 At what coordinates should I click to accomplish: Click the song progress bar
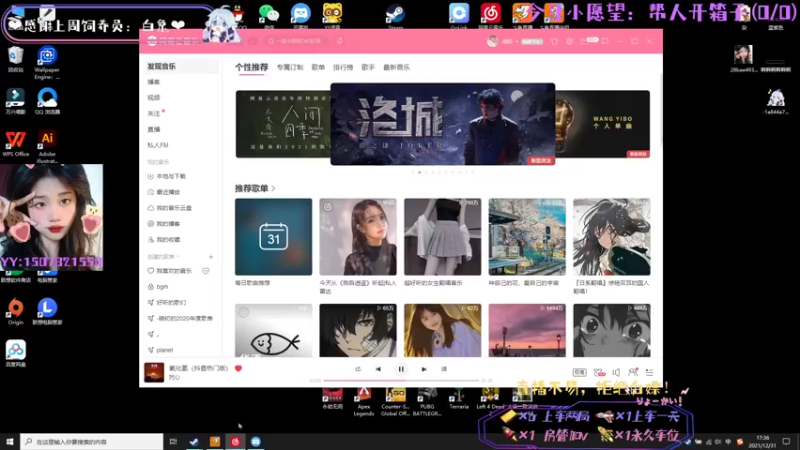(401, 380)
